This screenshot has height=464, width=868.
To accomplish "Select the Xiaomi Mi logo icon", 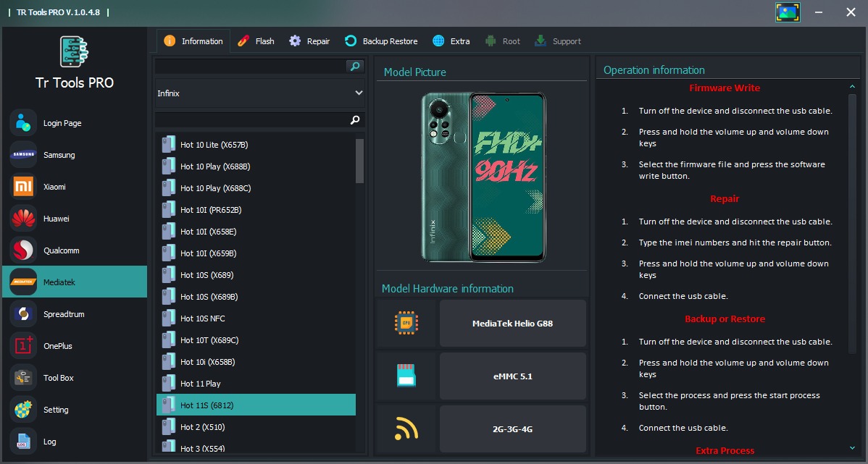I will point(23,186).
